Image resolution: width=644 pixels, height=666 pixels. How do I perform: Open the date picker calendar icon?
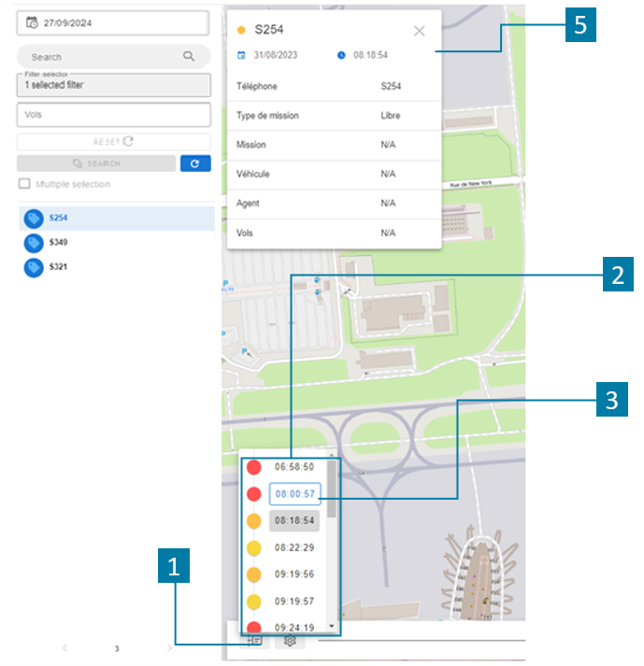pyautogui.click(x=32, y=22)
